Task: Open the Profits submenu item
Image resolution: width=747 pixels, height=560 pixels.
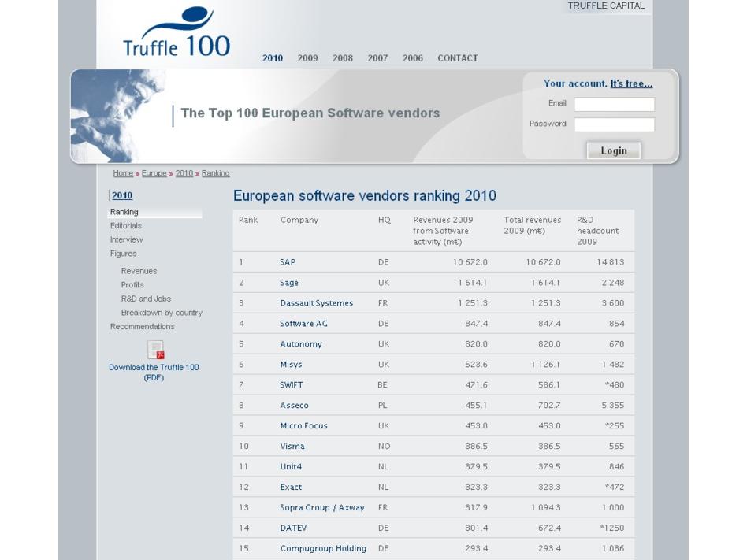Action: pyautogui.click(x=132, y=285)
